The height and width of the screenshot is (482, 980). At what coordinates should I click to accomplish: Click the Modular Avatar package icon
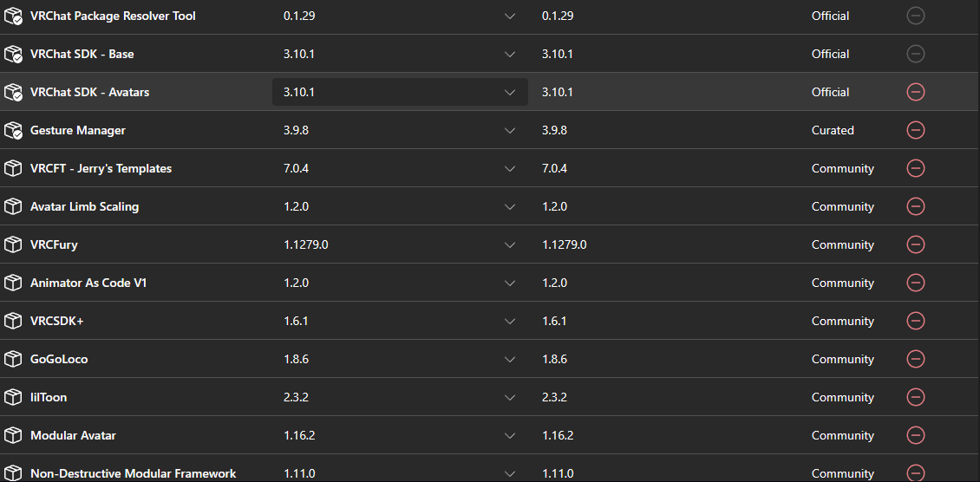point(13,435)
